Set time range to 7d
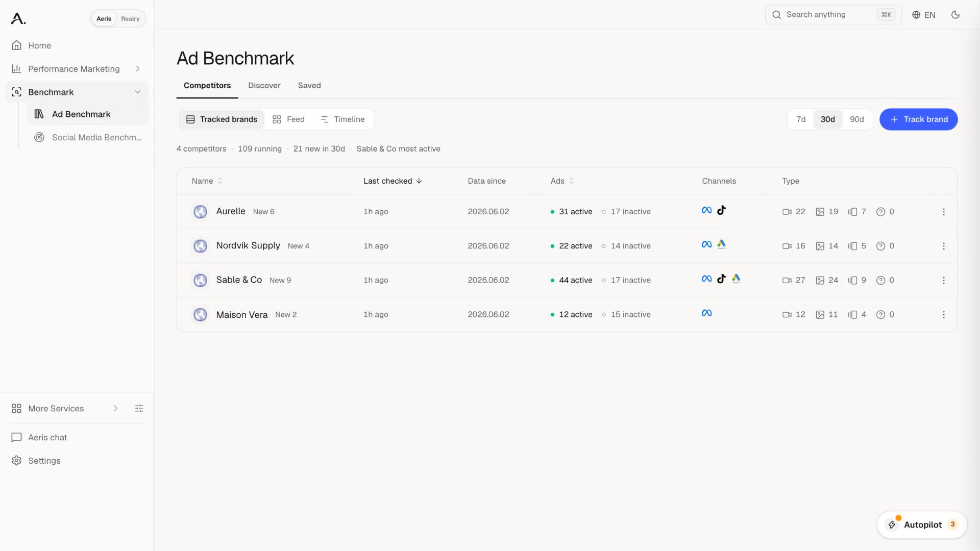Viewport: 980px width, 551px height. [801, 119]
